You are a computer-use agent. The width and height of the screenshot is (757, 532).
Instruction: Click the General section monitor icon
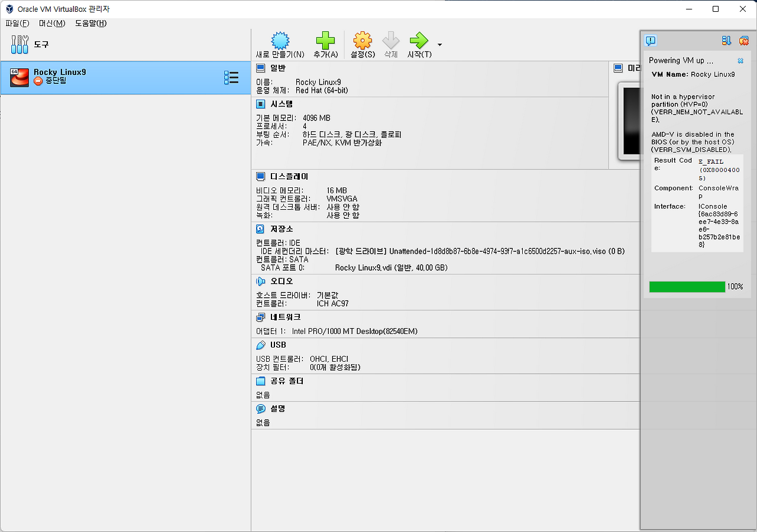(x=260, y=68)
